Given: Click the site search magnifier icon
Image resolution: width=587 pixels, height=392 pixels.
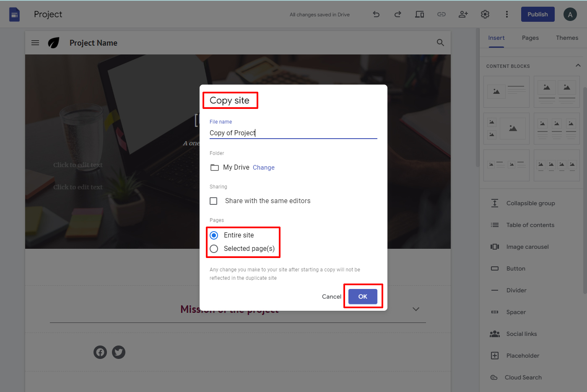Looking at the screenshot, I should point(440,42).
